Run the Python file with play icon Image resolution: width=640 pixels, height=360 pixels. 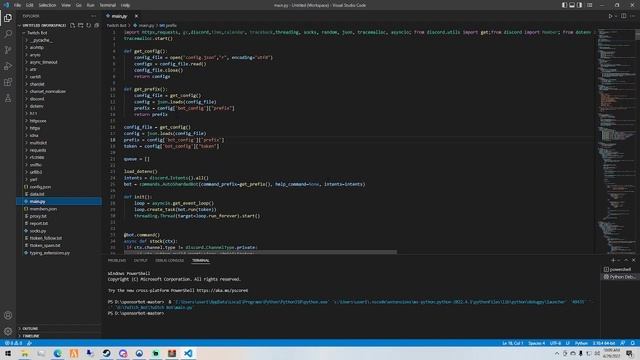click(611, 16)
